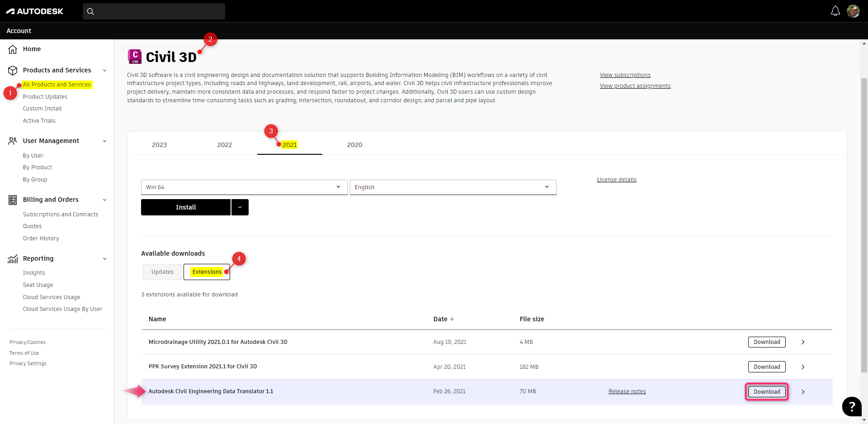Screen dimensions: 868x424
Task: Switch to the 2022 version tab
Action: (225, 145)
